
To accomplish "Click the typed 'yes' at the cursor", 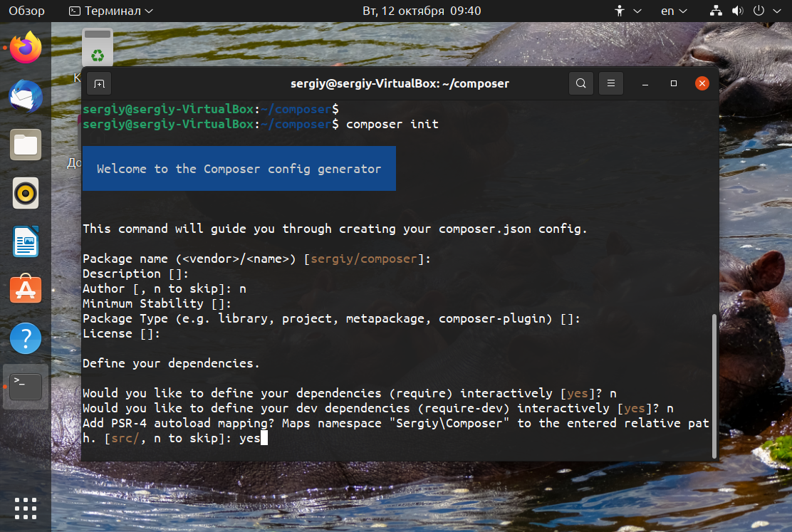I will coord(249,438).
